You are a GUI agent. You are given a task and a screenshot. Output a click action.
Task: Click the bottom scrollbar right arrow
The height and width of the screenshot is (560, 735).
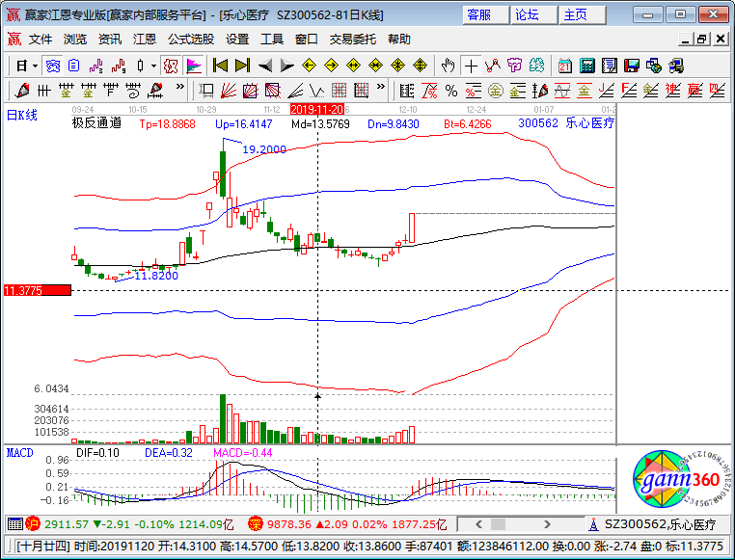click(547, 524)
